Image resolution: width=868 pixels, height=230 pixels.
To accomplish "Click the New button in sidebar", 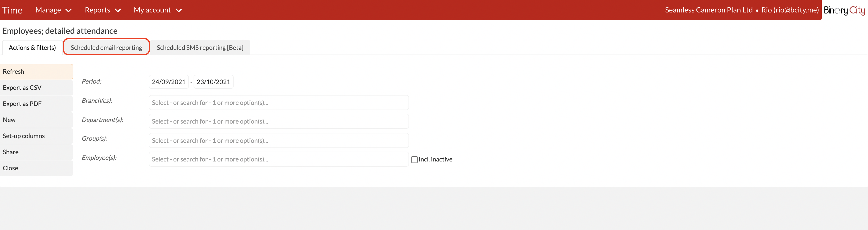I will pos(36,120).
